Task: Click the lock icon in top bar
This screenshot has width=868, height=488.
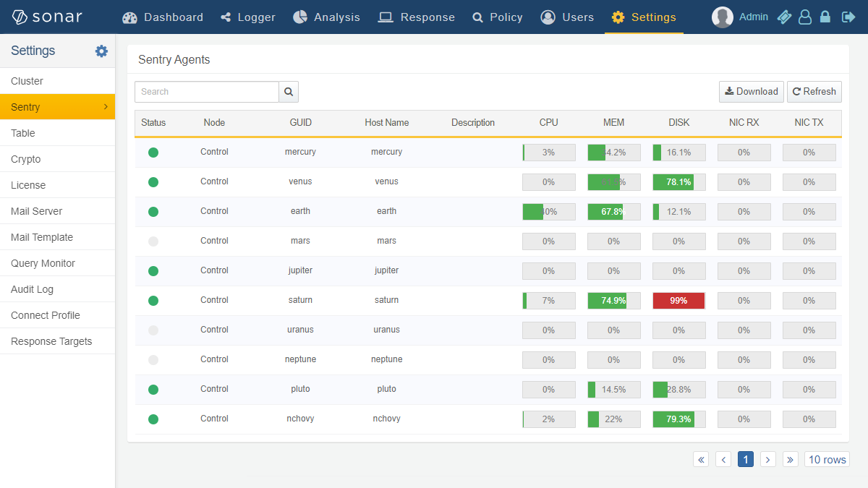Action: [825, 17]
